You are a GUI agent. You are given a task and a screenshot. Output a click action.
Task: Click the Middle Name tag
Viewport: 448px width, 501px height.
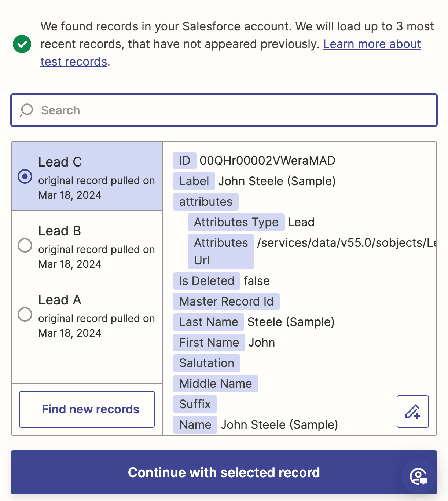coord(216,384)
